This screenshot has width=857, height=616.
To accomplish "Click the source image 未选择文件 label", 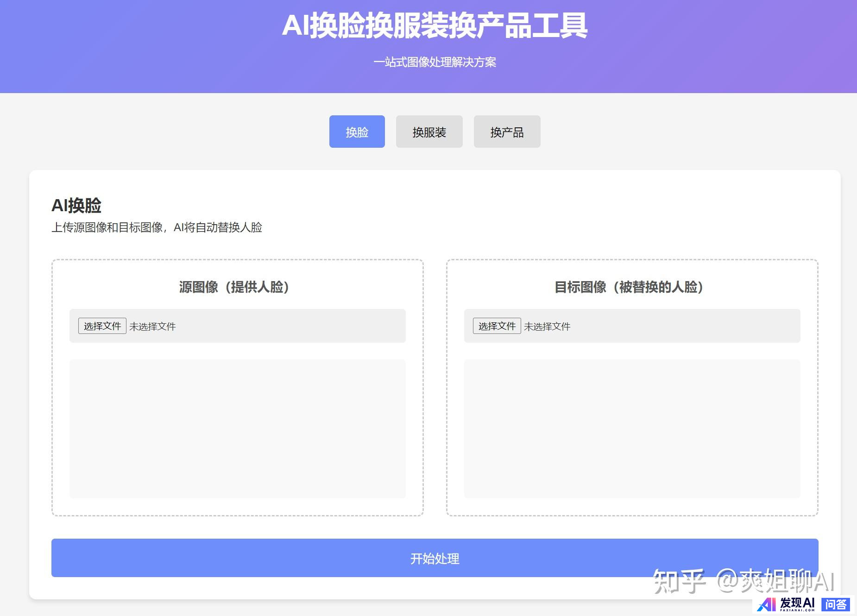I will pyautogui.click(x=152, y=327).
